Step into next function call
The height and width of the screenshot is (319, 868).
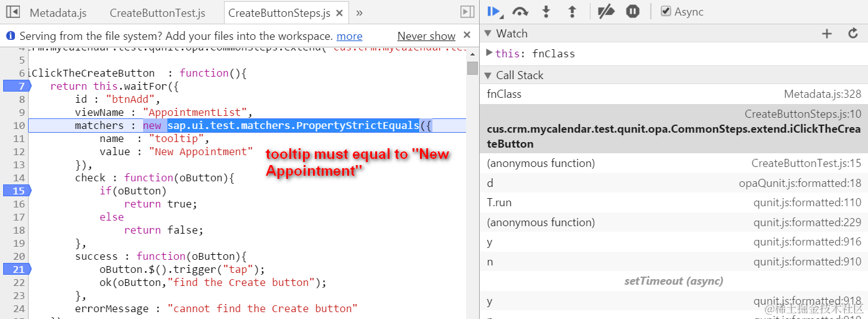click(x=546, y=11)
